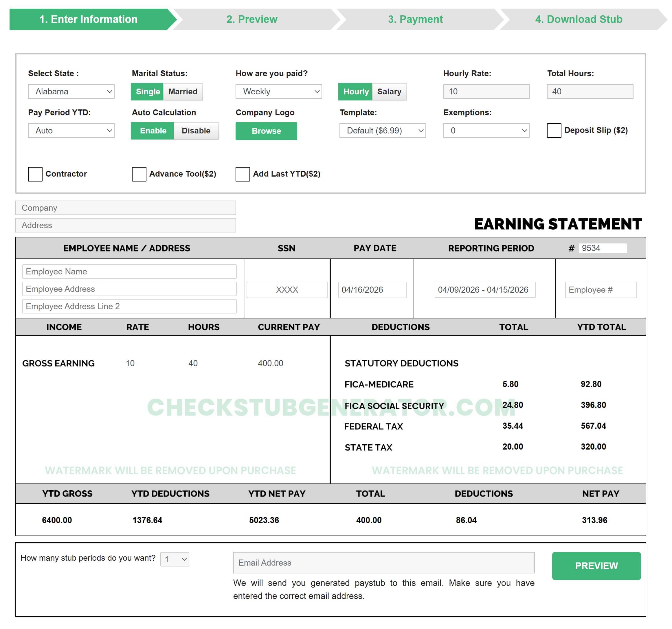Choose stub periods count dropdown

coord(175,559)
